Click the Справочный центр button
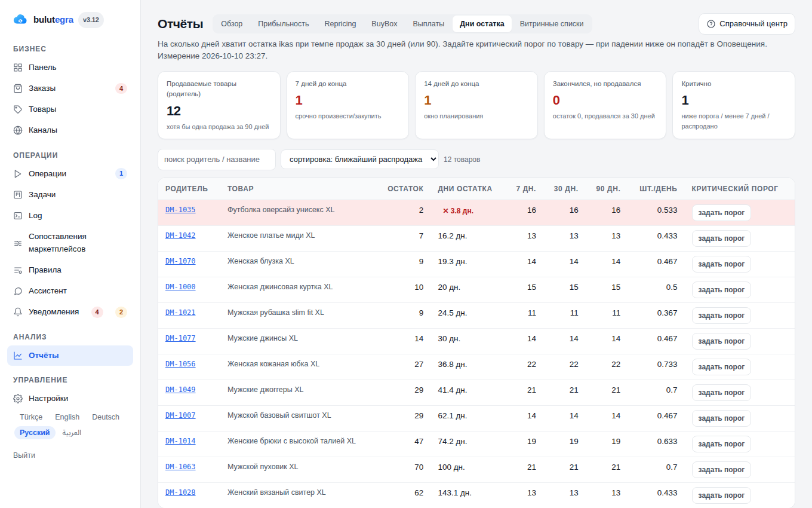 click(x=747, y=24)
